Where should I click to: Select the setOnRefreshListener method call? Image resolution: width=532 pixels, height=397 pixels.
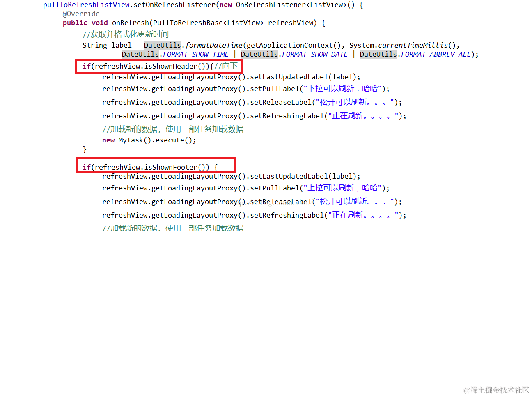click(x=174, y=5)
